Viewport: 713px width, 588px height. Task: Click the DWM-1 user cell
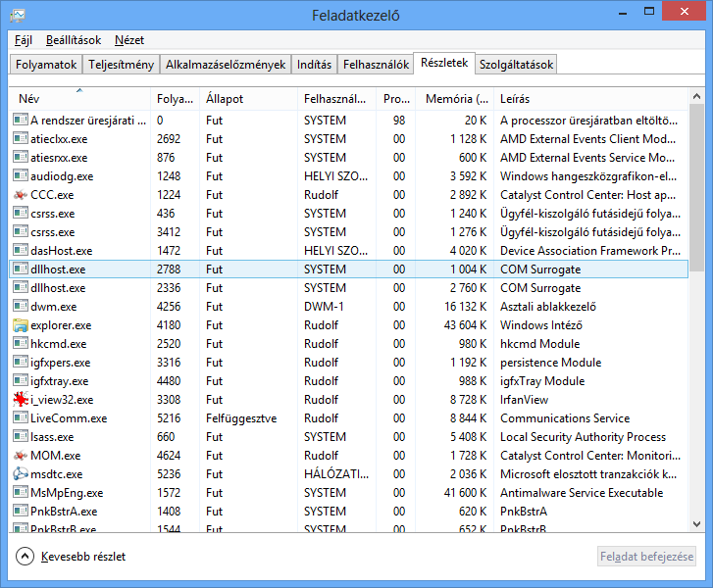point(324,307)
